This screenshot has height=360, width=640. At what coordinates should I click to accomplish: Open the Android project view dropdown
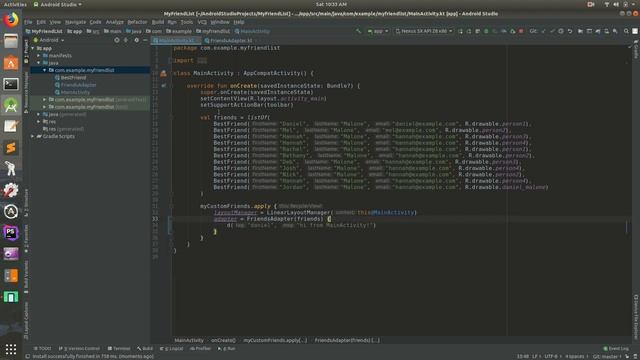pyautogui.click(x=49, y=40)
